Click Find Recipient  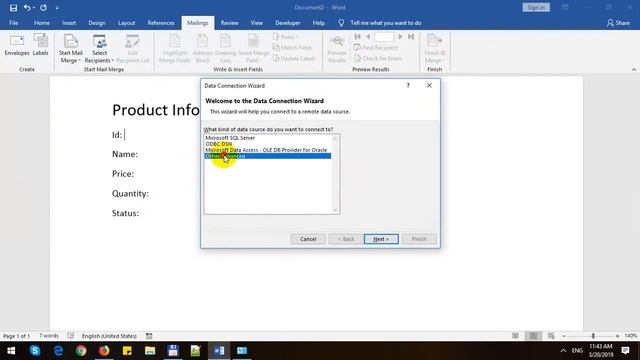point(376,48)
